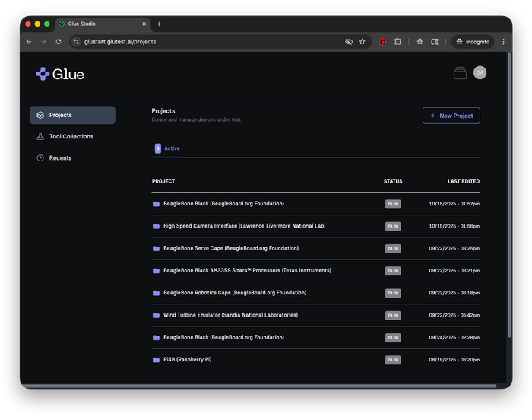Select the Projects sidebar item
This screenshot has height=420, width=532.
pos(72,115)
